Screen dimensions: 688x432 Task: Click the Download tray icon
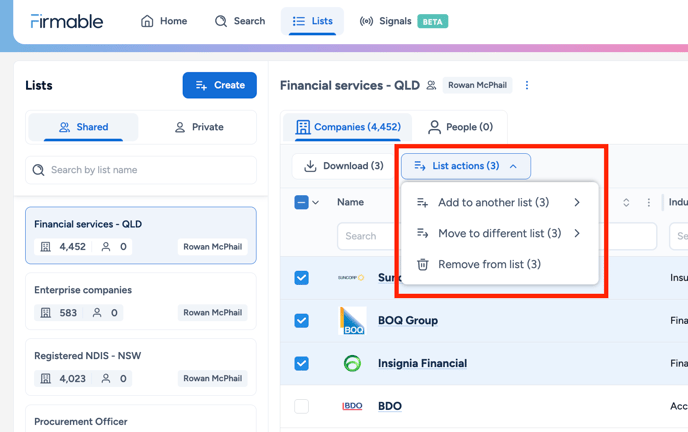[x=310, y=166]
